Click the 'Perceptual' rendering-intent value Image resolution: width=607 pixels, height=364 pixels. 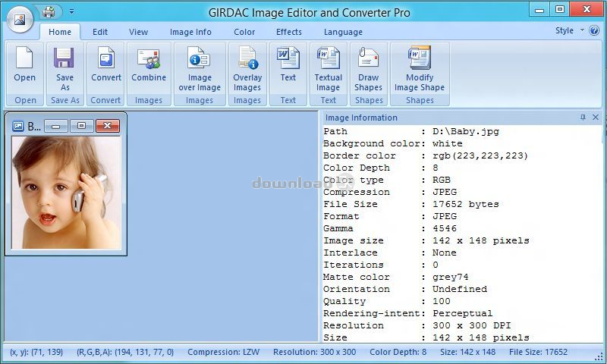pos(463,313)
